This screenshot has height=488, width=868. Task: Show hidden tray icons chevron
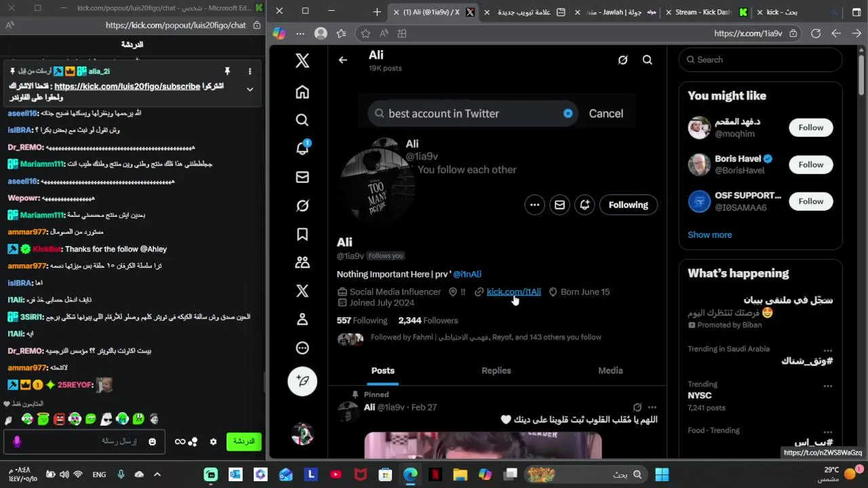point(157,474)
